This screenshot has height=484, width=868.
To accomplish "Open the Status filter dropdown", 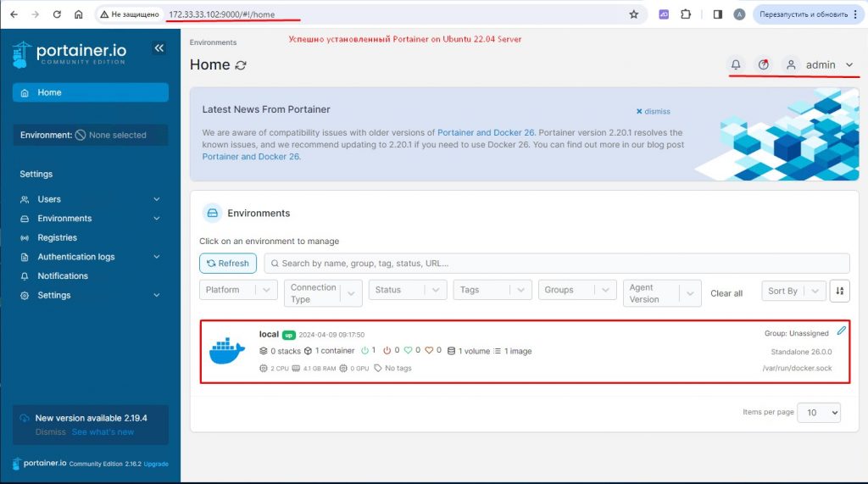I will (408, 290).
